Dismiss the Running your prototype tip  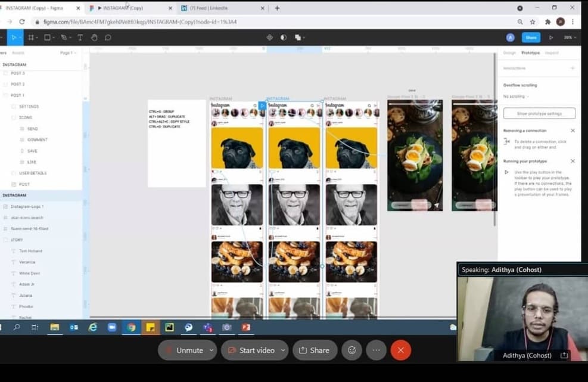tap(573, 161)
